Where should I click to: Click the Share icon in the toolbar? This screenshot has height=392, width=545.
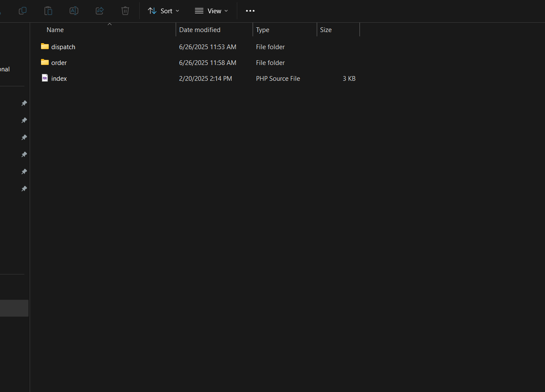(x=100, y=11)
